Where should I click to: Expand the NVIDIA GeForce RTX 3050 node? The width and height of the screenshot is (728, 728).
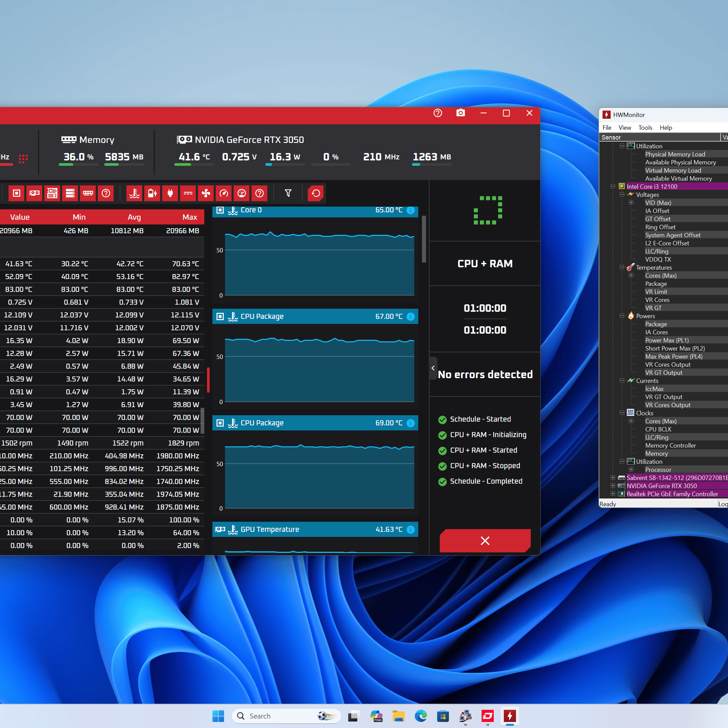(x=613, y=486)
